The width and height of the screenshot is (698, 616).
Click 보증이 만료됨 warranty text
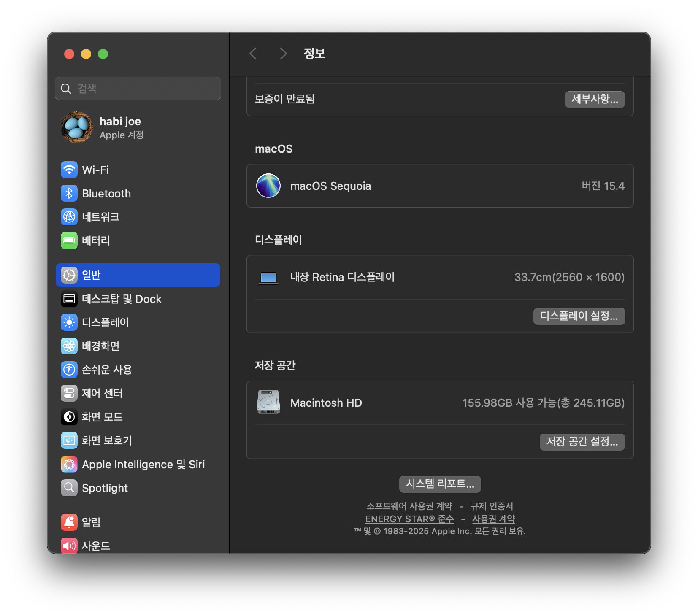[284, 99]
